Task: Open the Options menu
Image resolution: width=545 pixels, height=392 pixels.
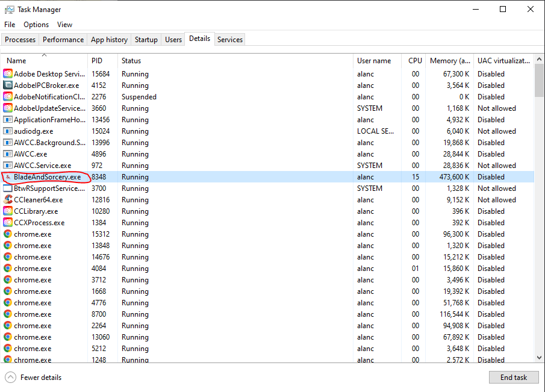Action: coord(36,25)
